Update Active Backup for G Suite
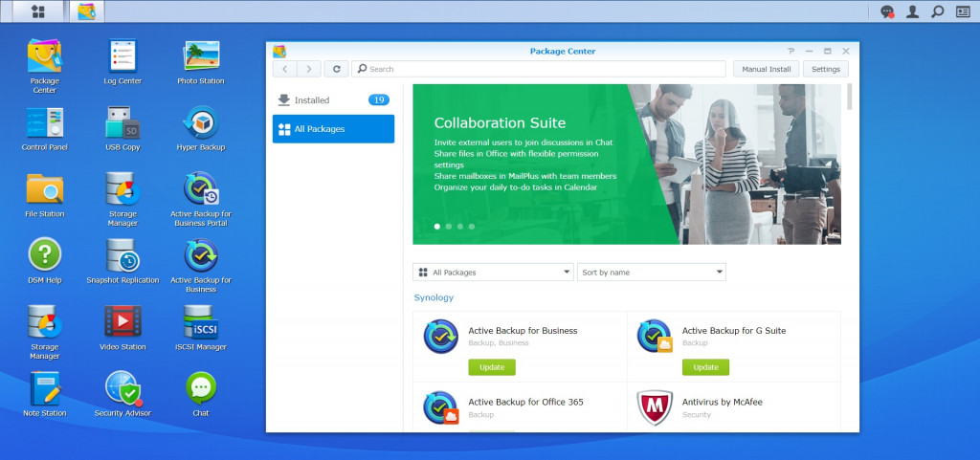Viewport: 980px width, 460px height. tap(705, 367)
